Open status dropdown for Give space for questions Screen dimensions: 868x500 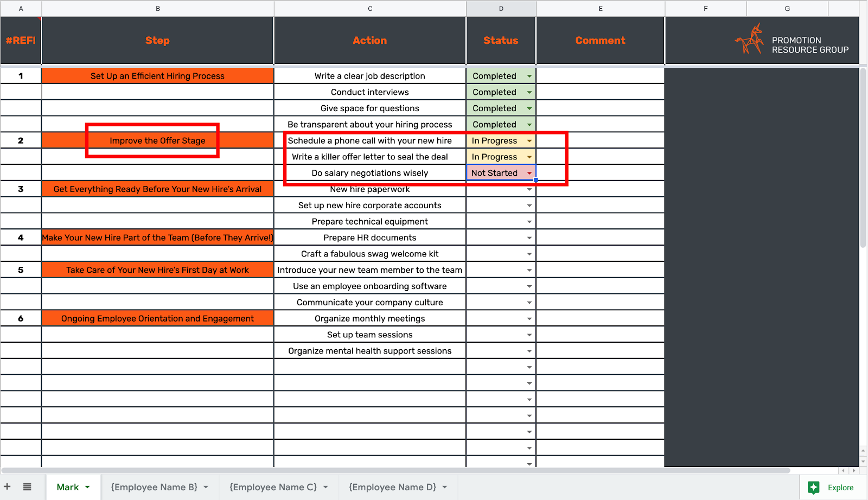tap(529, 108)
